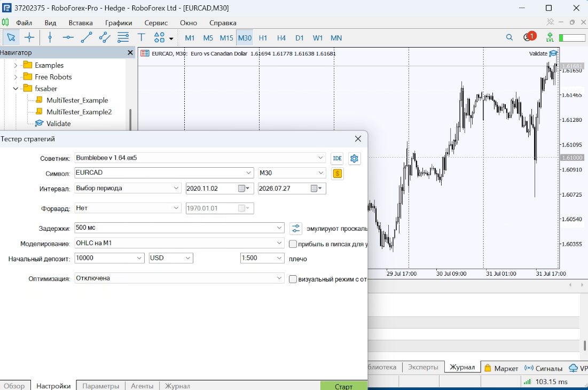Select the Fibonacci retracement tool
588x390 pixels.
[x=123, y=37]
